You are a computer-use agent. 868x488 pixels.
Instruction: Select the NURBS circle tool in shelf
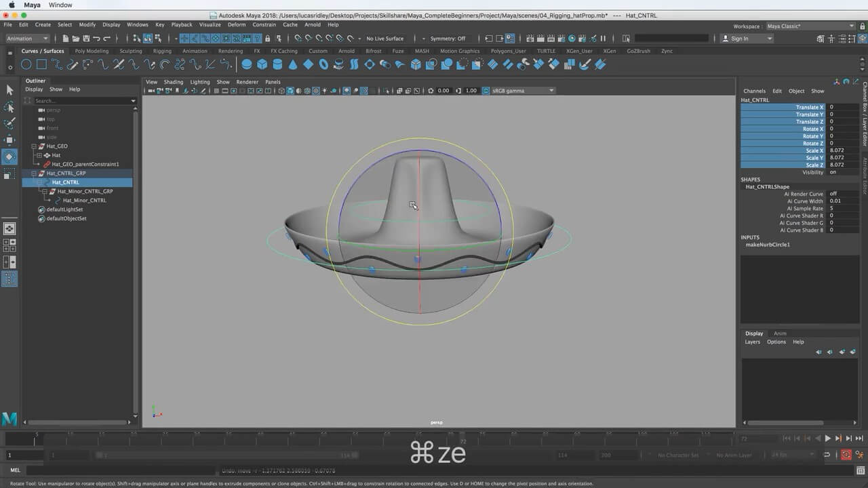[26, 64]
